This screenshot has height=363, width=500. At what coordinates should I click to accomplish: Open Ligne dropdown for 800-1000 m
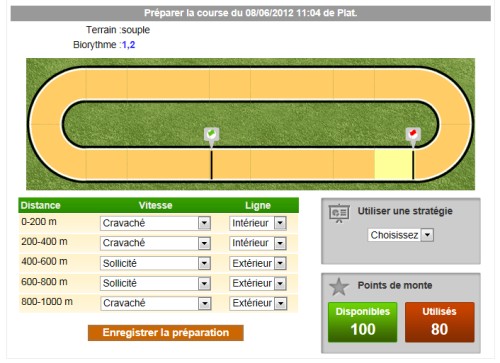point(258,303)
